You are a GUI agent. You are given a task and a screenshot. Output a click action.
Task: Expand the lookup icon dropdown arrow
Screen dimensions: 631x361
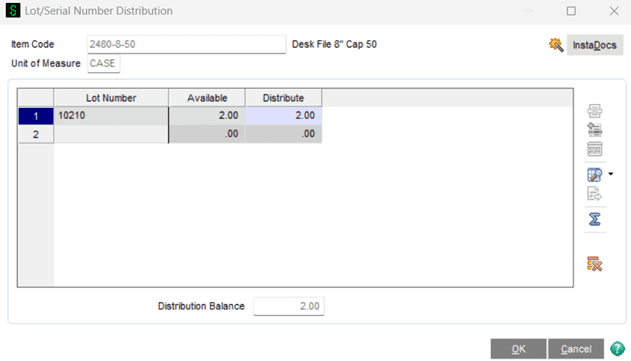pos(610,174)
